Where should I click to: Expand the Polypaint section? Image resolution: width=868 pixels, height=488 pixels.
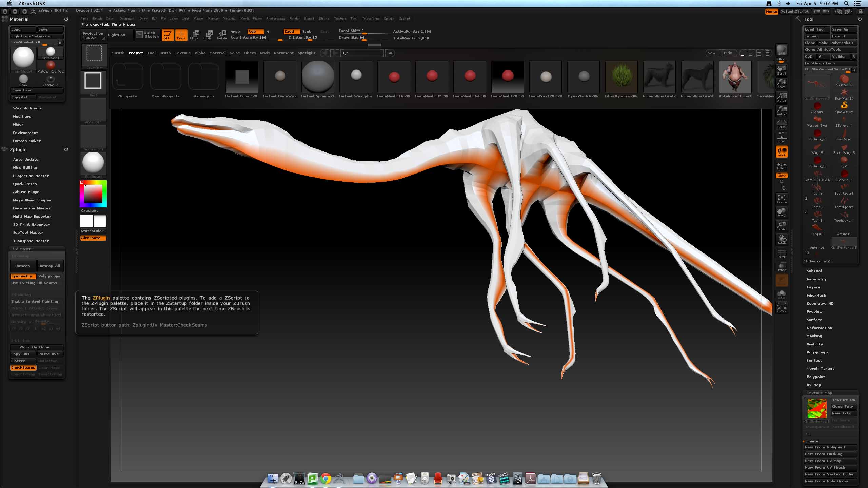click(x=815, y=377)
